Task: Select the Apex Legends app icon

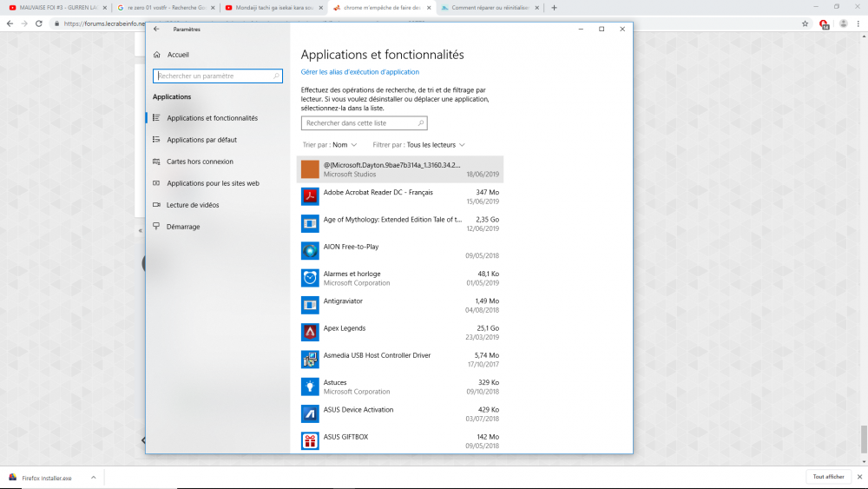Action: 310,332
